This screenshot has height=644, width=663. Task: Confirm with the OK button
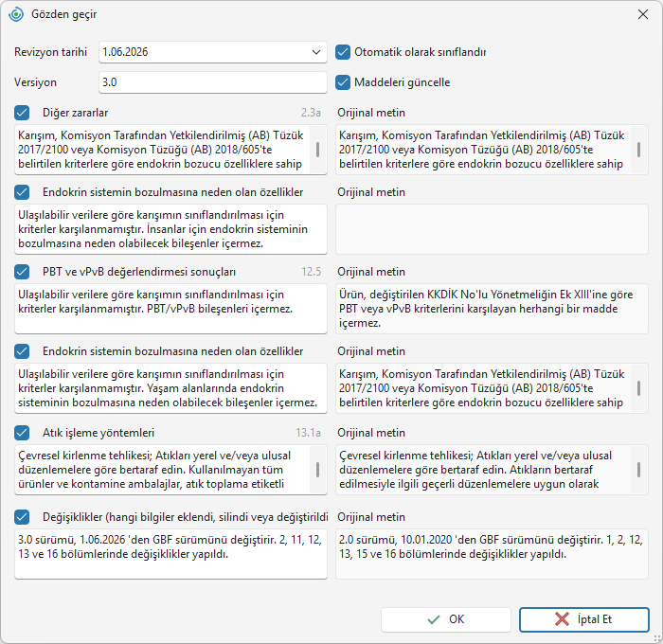click(446, 619)
